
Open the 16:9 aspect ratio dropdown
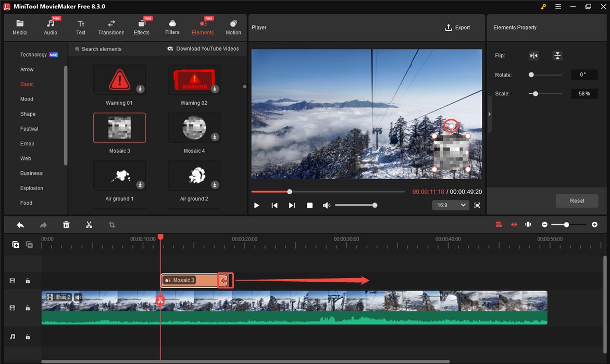[x=451, y=205]
